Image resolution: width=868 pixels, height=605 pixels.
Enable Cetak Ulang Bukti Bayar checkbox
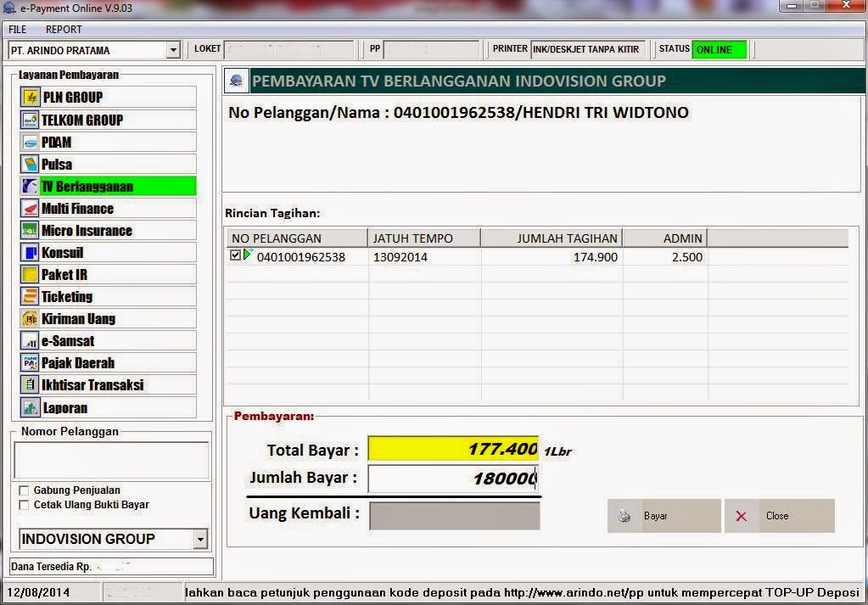tap(24, 505)
